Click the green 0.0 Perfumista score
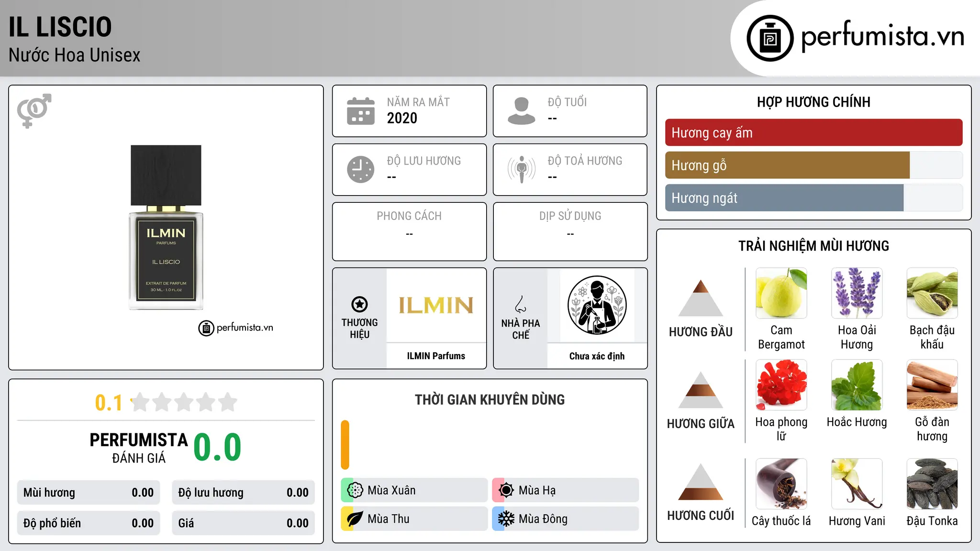 click(x=217, y=447)
